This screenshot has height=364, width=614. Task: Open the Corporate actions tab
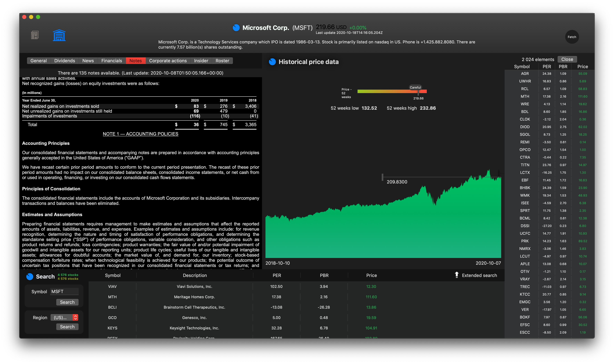coord(168,61)
